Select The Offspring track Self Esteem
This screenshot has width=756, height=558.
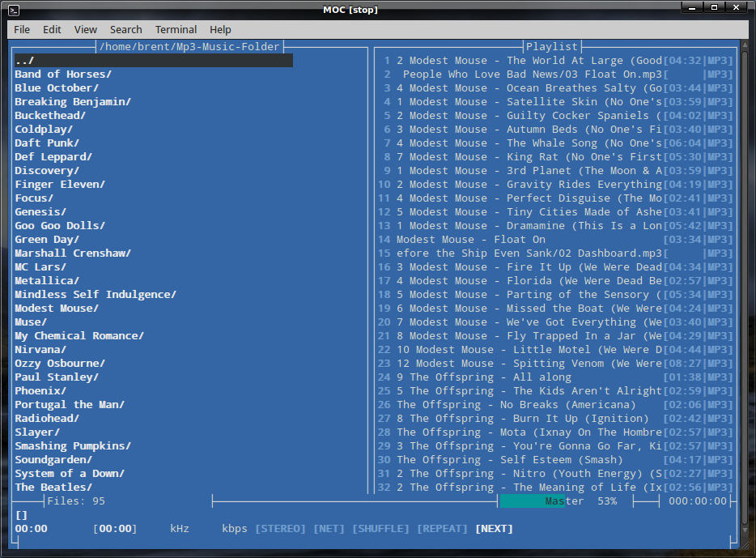[555, 460]
